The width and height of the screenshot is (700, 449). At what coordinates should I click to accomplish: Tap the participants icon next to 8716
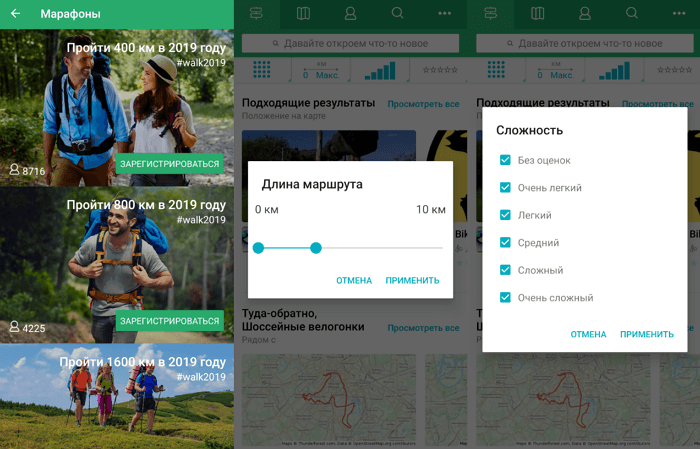coord(14,171)
